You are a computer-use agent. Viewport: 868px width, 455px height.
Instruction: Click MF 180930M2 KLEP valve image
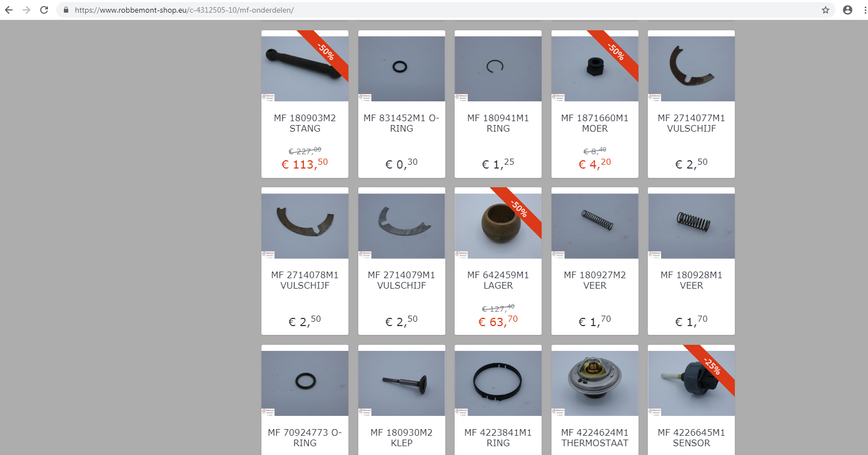(x=401, y=383)
